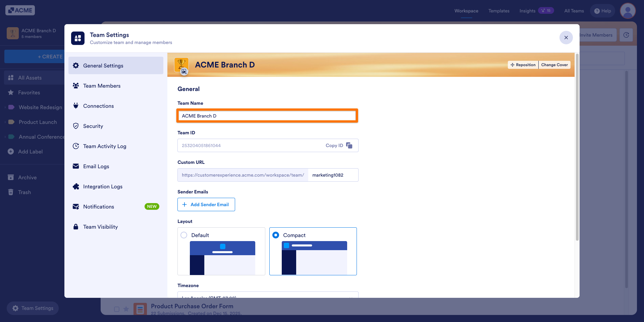Open General Settings section
The image size is (644, 322).
116,65
